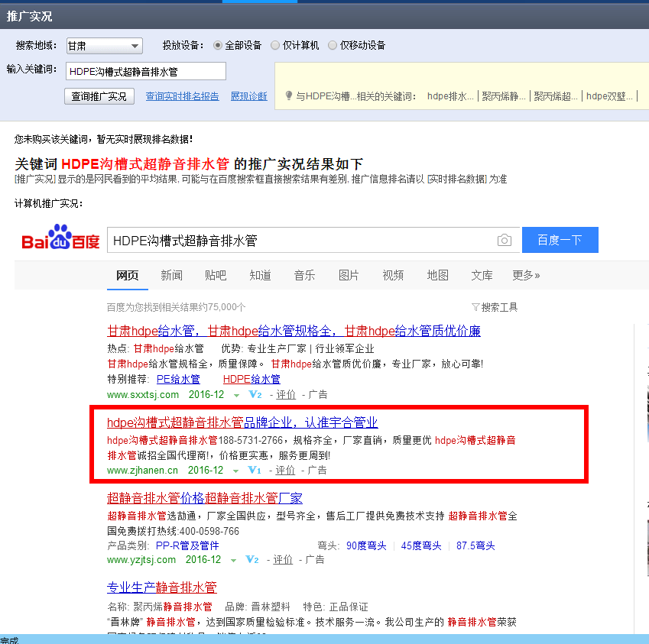Switch to the 文库 tab
649x644 pixels.
(482, 275)
